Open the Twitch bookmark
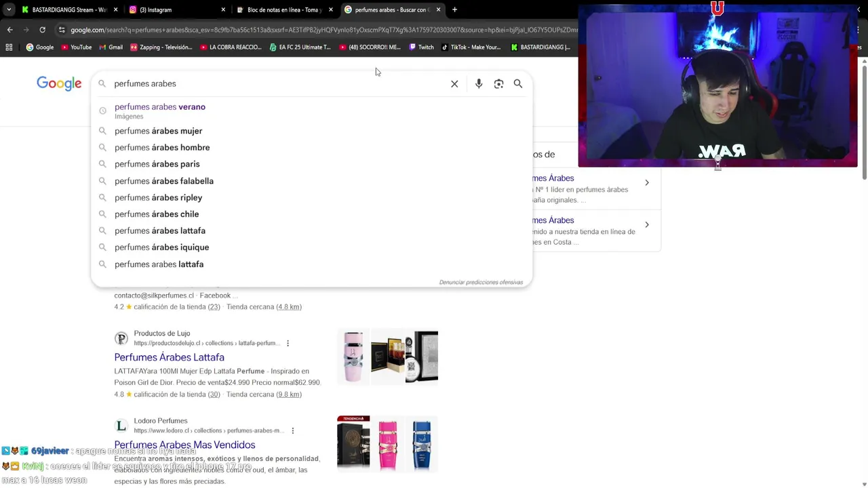868x488 pixels. pyautogui.click(x=421, y=47)
